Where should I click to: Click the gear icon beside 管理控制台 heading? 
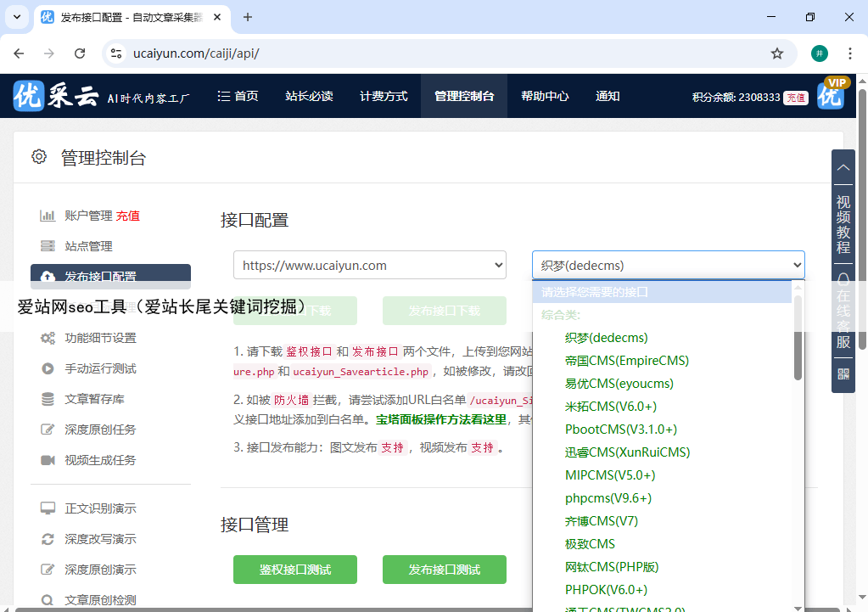click(39, 157)
